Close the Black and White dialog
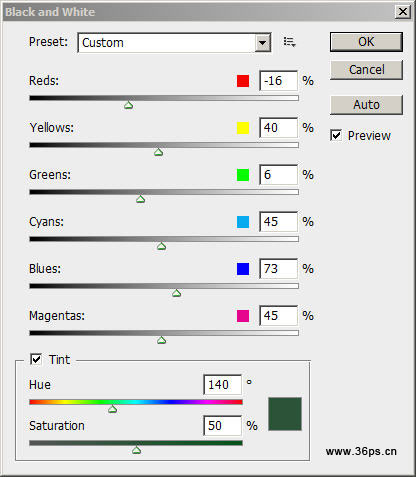The height and width of the screenshot is (477, 416). click(x=403, y=12)
